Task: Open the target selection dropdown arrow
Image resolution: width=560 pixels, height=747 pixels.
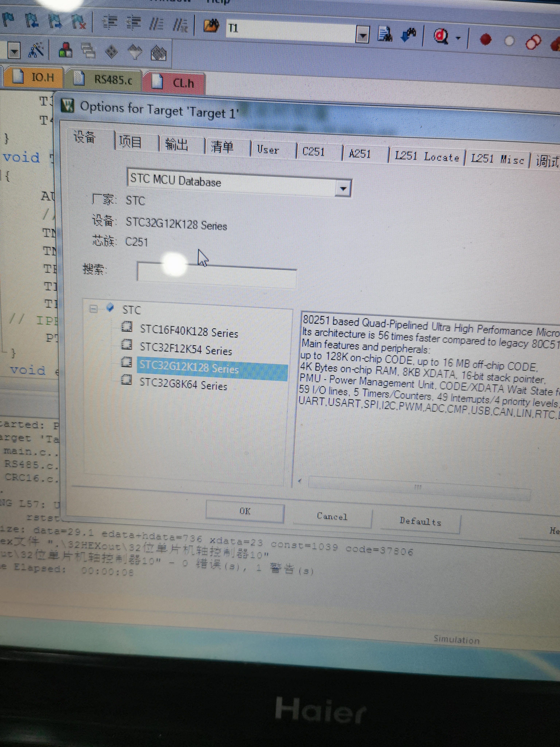Action: [14, 51]
